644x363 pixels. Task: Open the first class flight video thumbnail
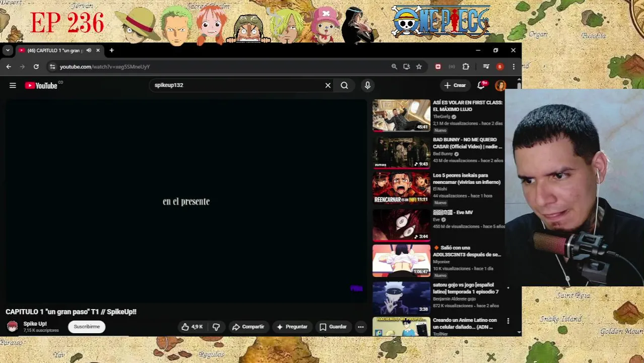[x=402, y=115]
